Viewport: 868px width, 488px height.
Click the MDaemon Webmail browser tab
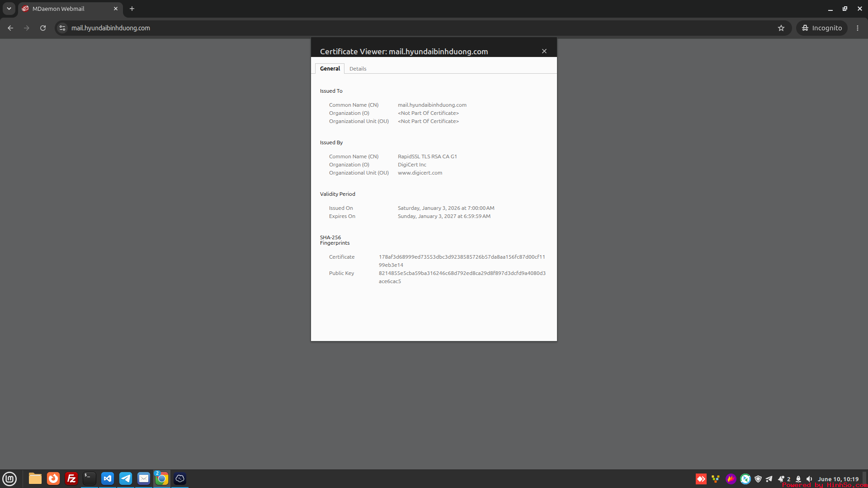pos(70,9)
